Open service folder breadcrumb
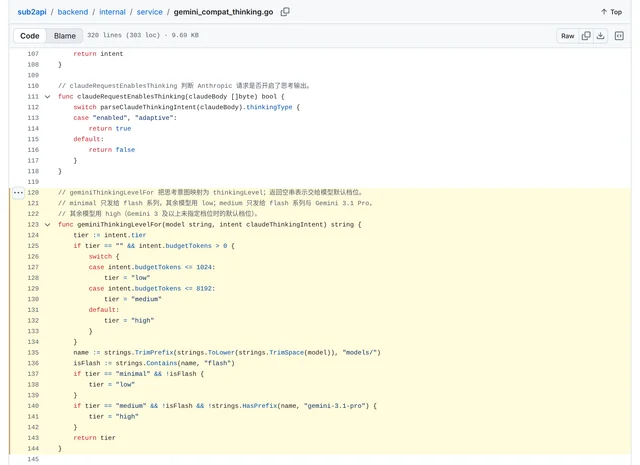 (x=149, y=12)
